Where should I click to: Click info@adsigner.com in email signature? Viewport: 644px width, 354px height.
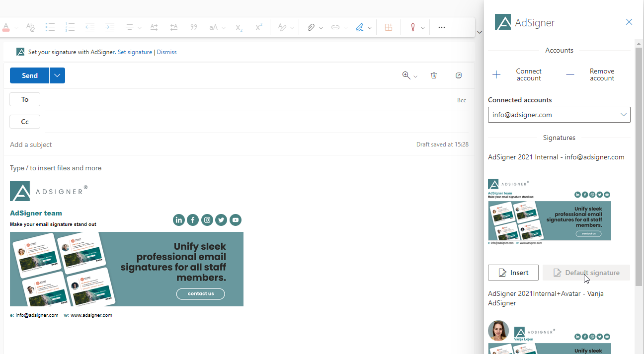point(37,315)
